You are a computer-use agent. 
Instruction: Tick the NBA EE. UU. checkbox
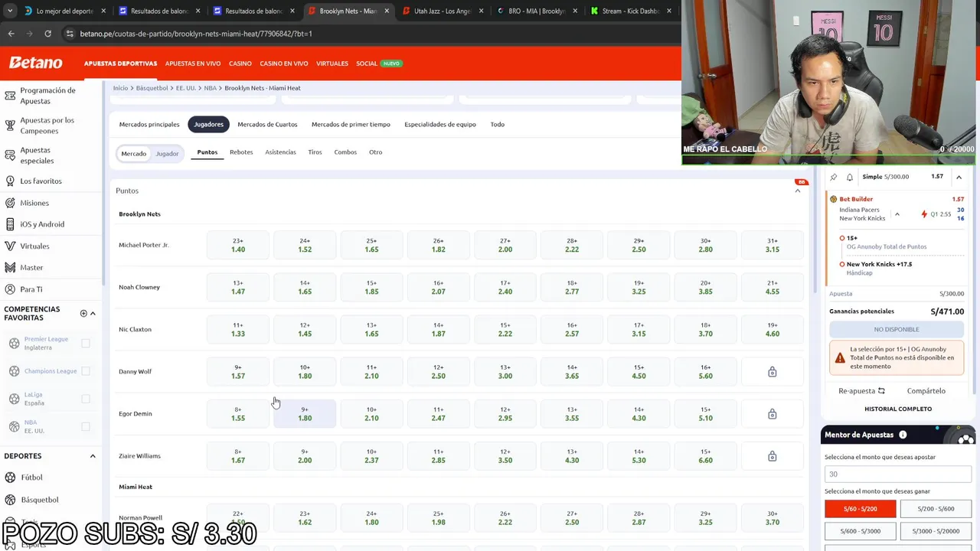(x=86, y=426)
